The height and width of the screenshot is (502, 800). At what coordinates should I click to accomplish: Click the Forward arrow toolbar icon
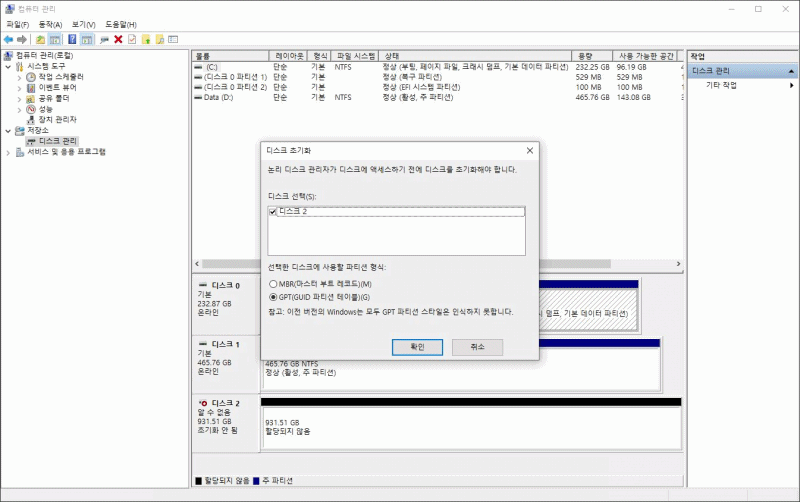coord(21,39)
